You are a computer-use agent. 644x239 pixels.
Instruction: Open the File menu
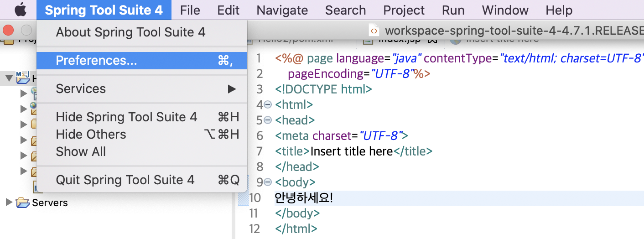point(190,10)
